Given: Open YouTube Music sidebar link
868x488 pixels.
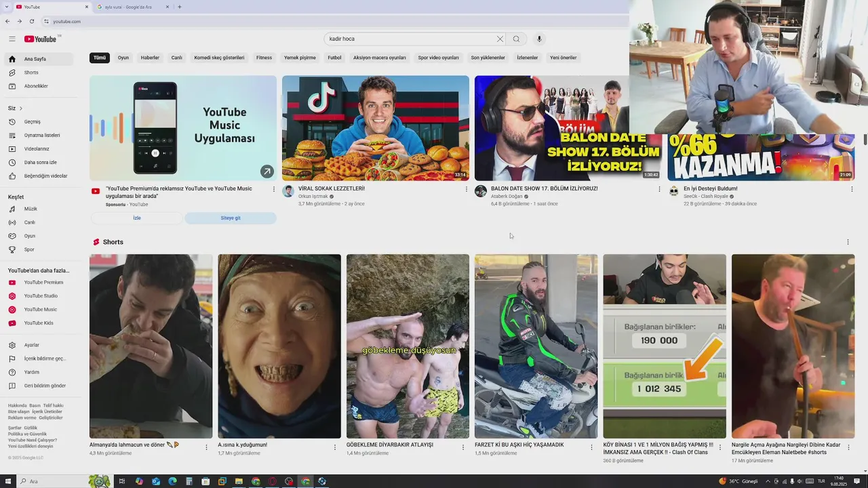Looking at the screenshot, I should [38, 310].
